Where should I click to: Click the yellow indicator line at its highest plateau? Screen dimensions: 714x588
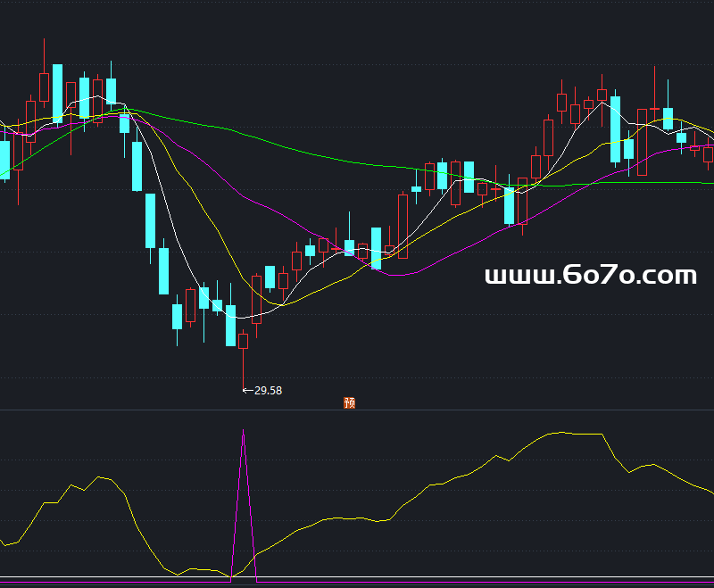point(571,434)
